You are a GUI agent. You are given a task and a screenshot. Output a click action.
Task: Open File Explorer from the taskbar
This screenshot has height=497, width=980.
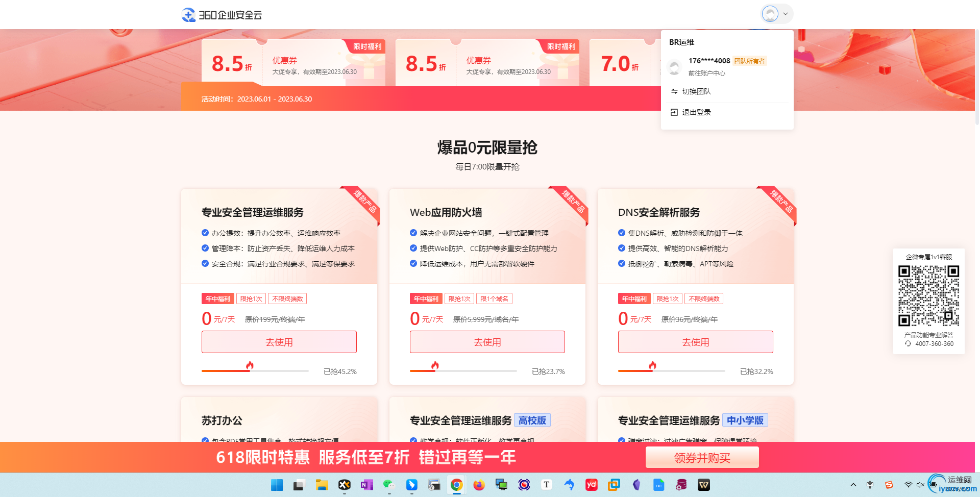(x=322, y=485)
